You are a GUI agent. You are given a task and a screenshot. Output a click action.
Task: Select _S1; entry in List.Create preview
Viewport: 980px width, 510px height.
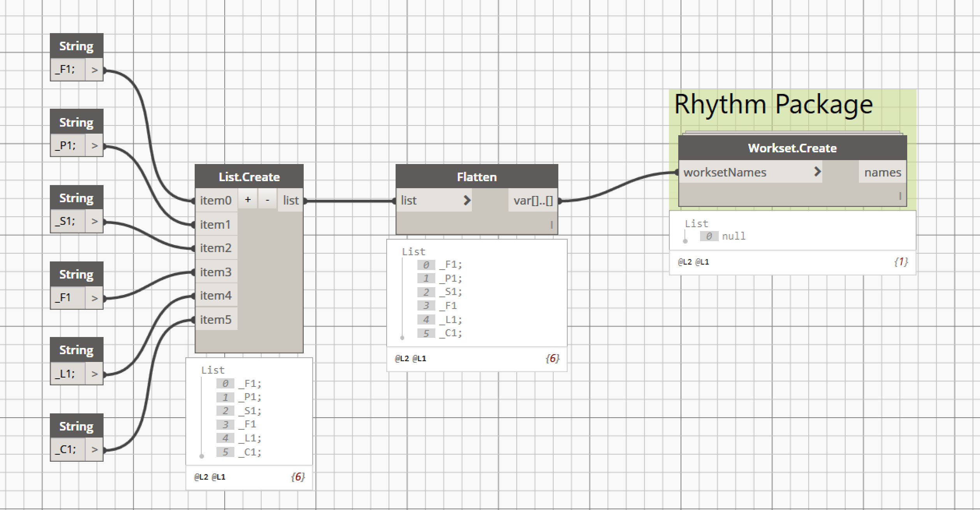tap(250, 411)
